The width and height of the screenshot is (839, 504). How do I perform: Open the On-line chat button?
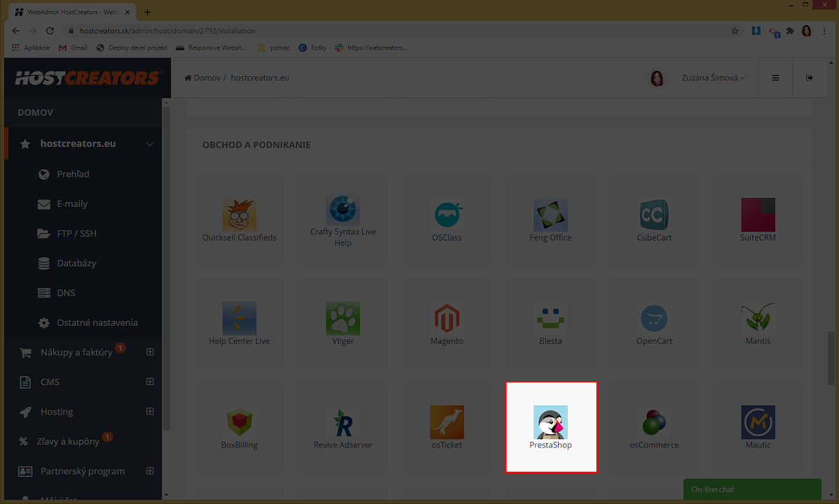(x=751, y=489)
